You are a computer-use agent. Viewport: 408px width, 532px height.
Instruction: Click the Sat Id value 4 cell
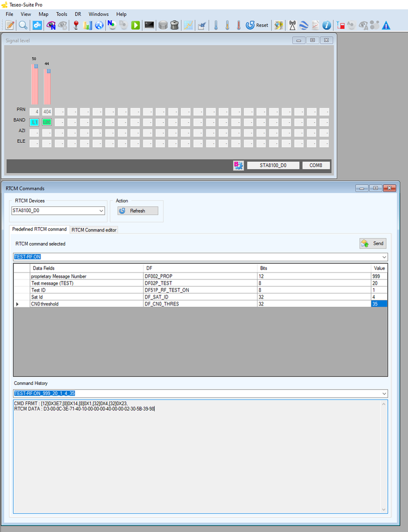(x=379, y=297)
